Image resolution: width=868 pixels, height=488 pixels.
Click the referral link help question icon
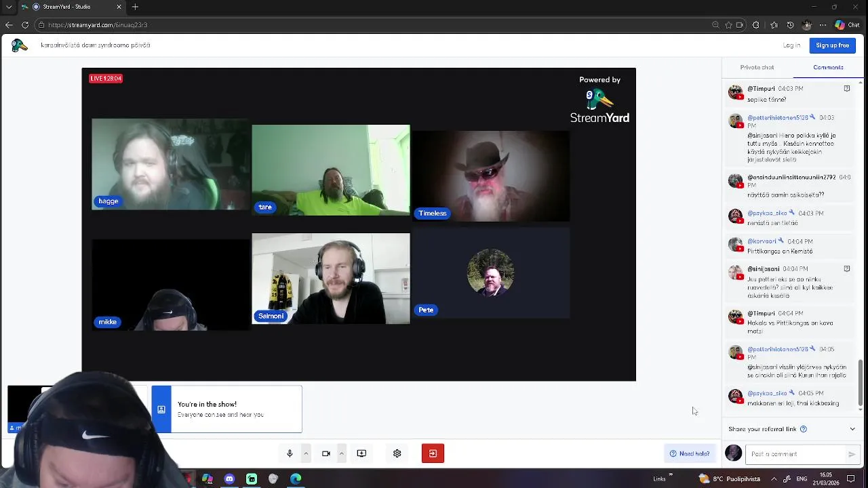tap(804, 429)
